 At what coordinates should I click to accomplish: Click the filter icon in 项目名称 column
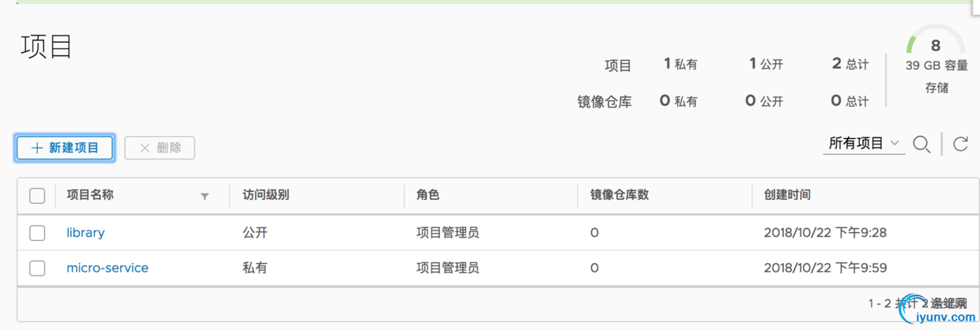(205, 196)
